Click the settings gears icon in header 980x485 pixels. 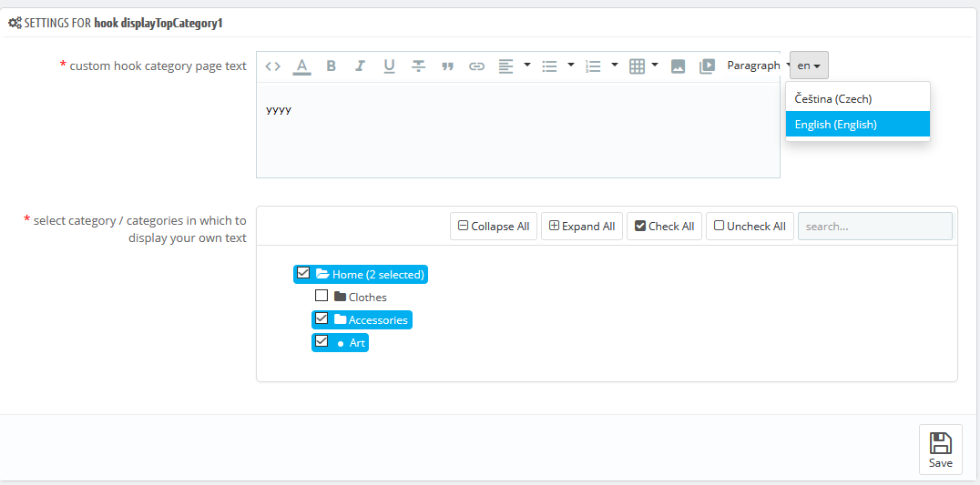15,24
